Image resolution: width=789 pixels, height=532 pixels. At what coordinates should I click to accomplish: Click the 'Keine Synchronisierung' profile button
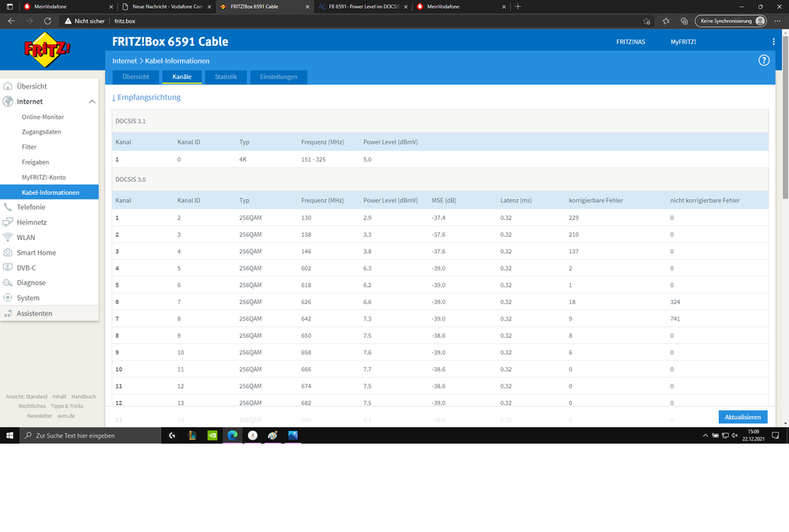(731, 21)
